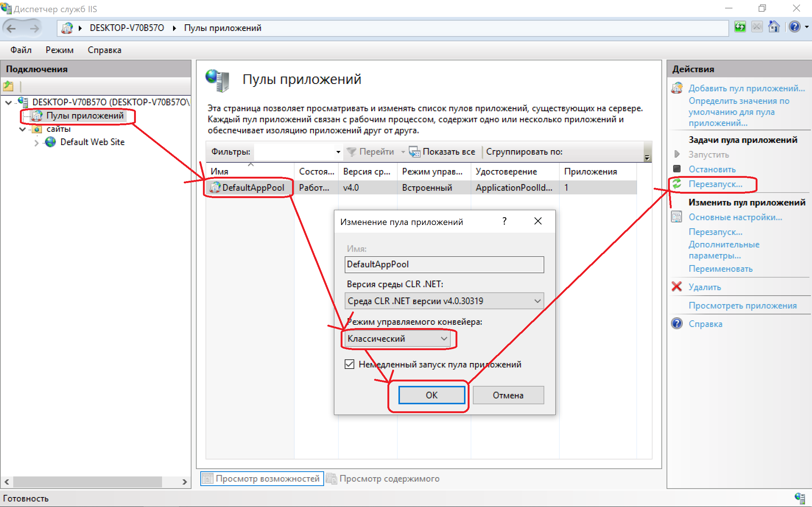The width and height of the screenshot is (812, 507).
Task: Click OK in the dialog
Action: tap(432, 395)
